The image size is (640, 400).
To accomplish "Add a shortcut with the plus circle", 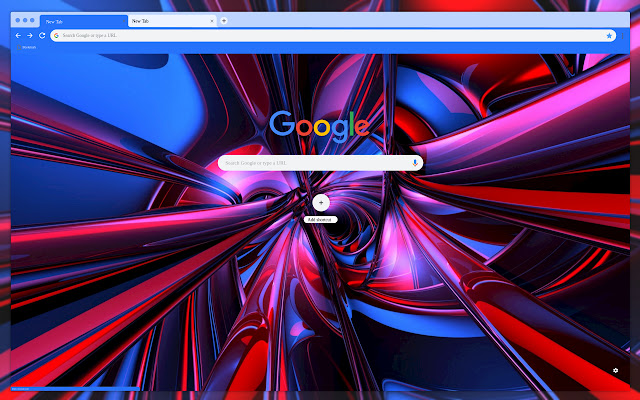I will (x=321, y=202).
